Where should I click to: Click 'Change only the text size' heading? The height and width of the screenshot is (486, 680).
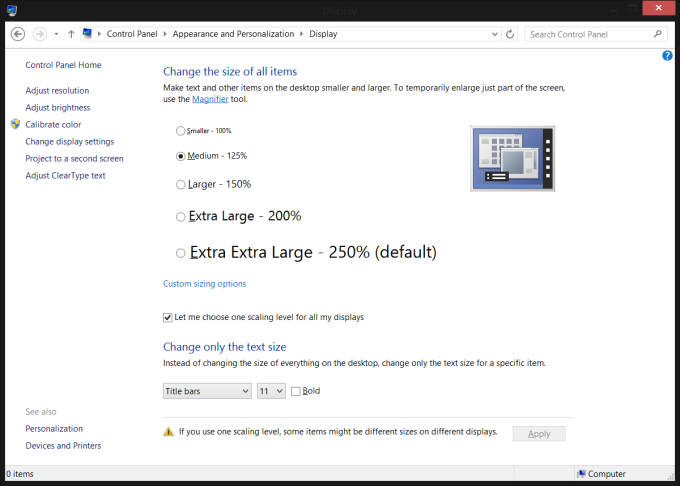225,347
